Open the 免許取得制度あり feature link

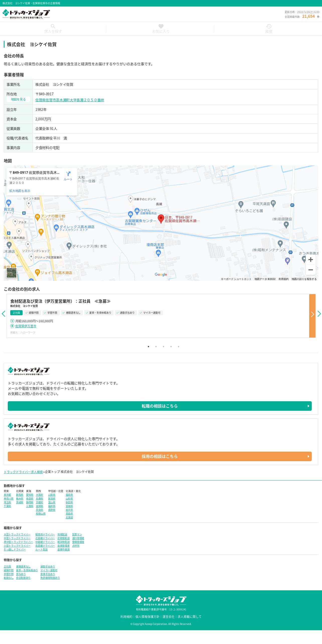[50, 578]
